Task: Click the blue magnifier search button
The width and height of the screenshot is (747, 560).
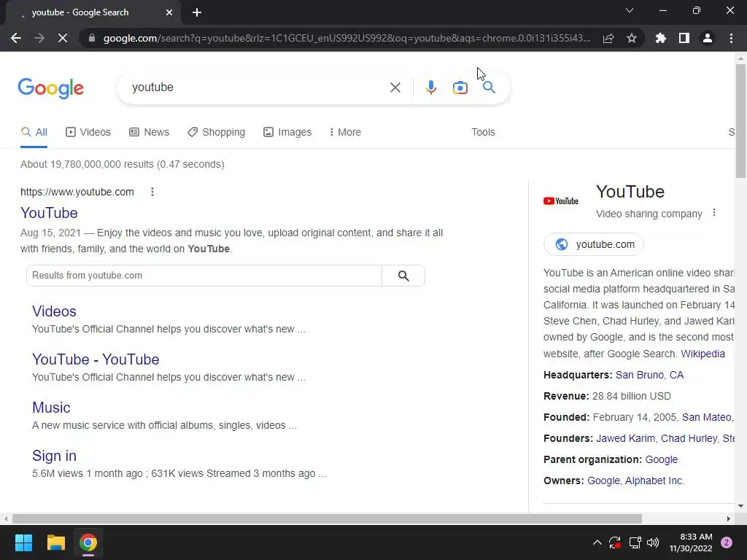Action: [489, 87]
